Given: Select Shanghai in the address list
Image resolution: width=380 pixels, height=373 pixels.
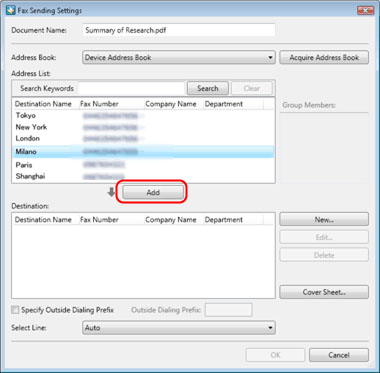Looking at the screenshot, I should point(143,176).
